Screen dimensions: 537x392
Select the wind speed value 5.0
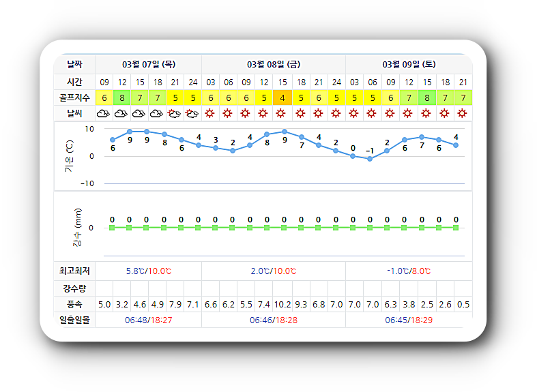(104, 305)
